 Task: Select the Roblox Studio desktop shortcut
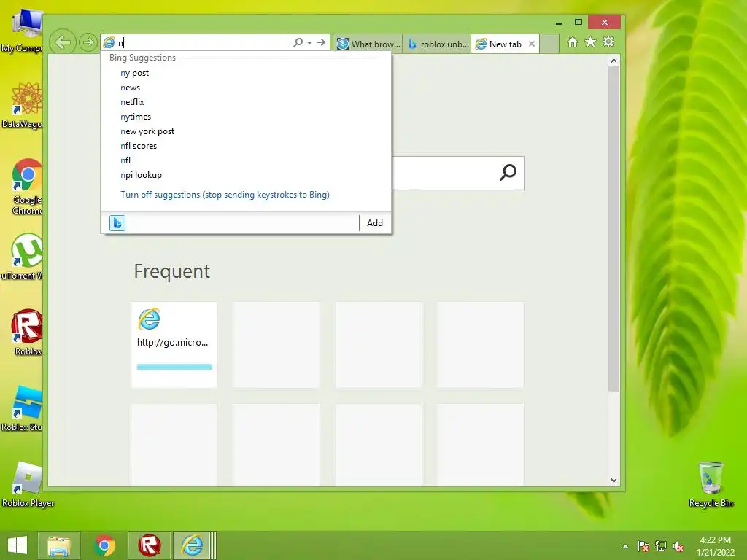coord(22,408)
